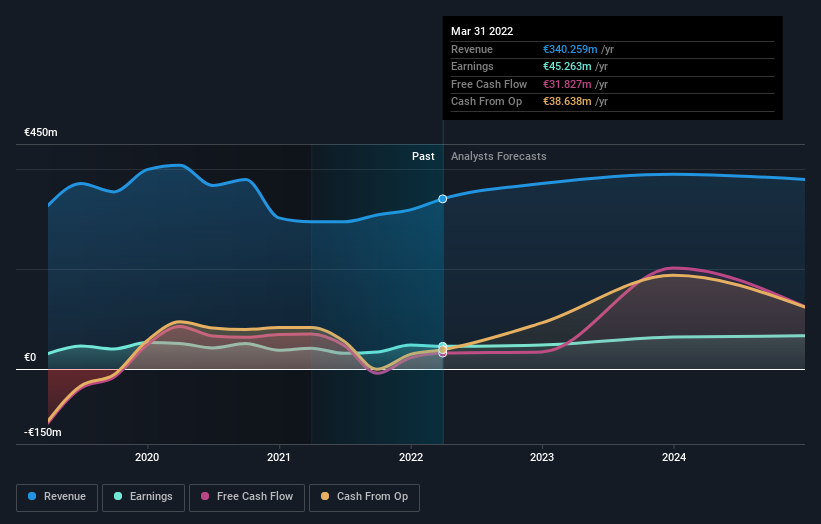This screenshot has height=524, width=821.
Task: Click the €38.638m cash from op value
Action: pos(567,102)
